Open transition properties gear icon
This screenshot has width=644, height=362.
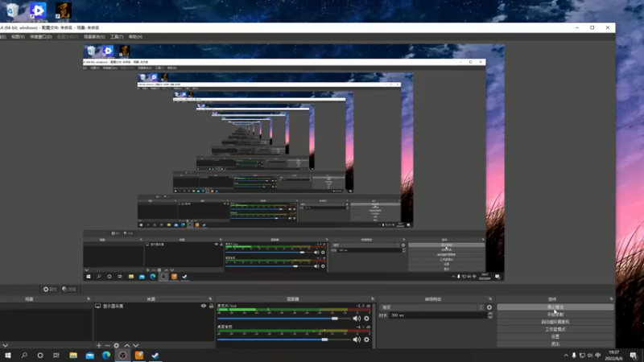(489, 307)
